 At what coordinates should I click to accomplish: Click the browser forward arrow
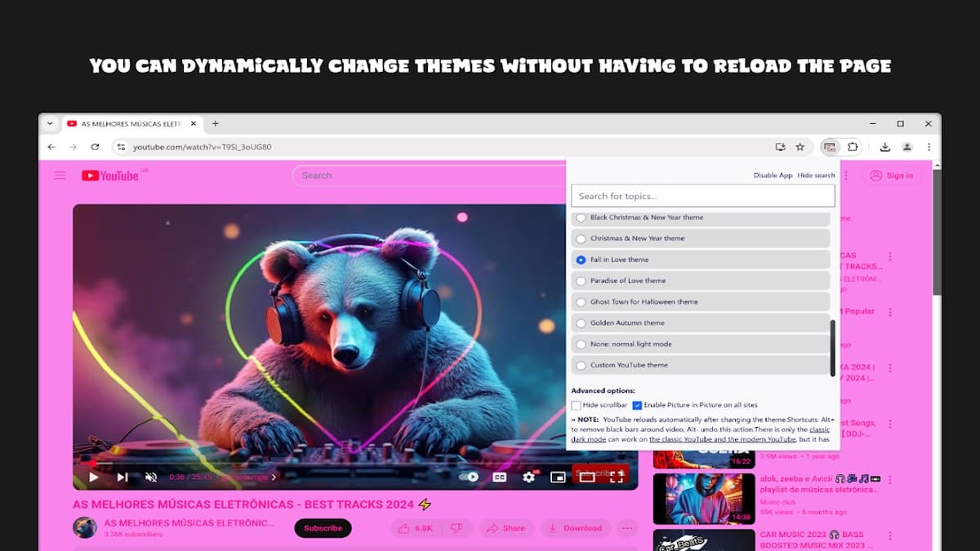73,147
